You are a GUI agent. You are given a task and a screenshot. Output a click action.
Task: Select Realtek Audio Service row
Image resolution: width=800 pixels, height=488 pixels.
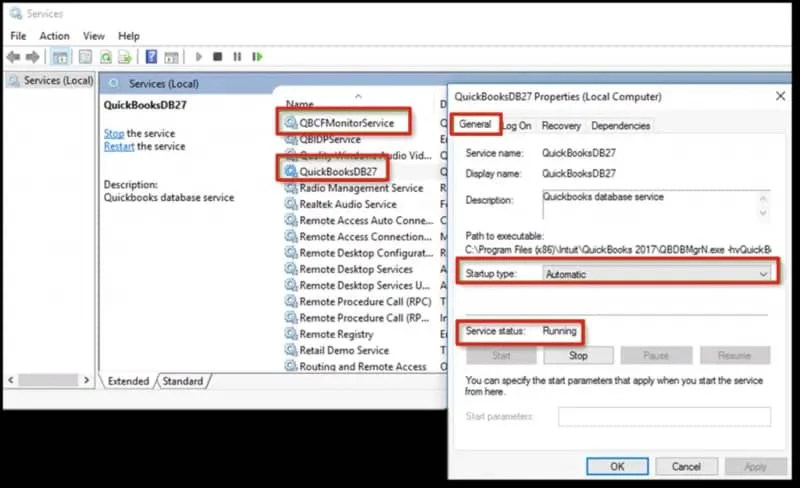[347, 204]
